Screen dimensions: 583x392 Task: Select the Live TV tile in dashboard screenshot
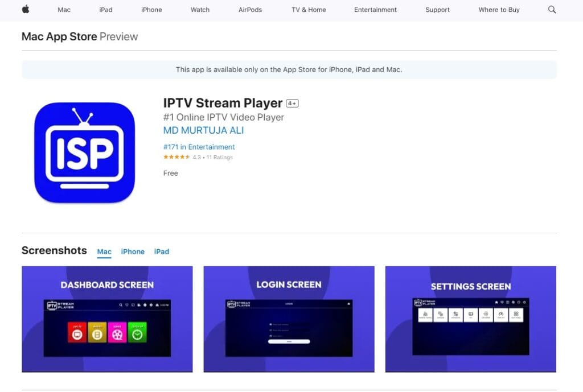(x=77, y=333)
